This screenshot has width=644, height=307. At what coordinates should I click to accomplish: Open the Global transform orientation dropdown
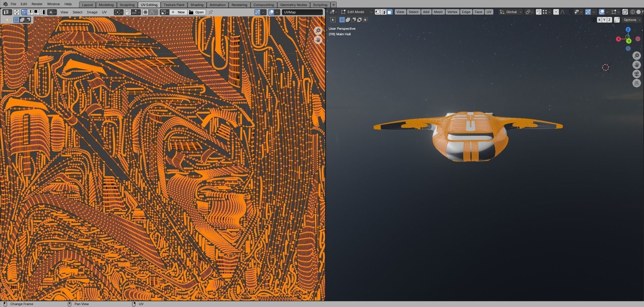pos(511,12)
